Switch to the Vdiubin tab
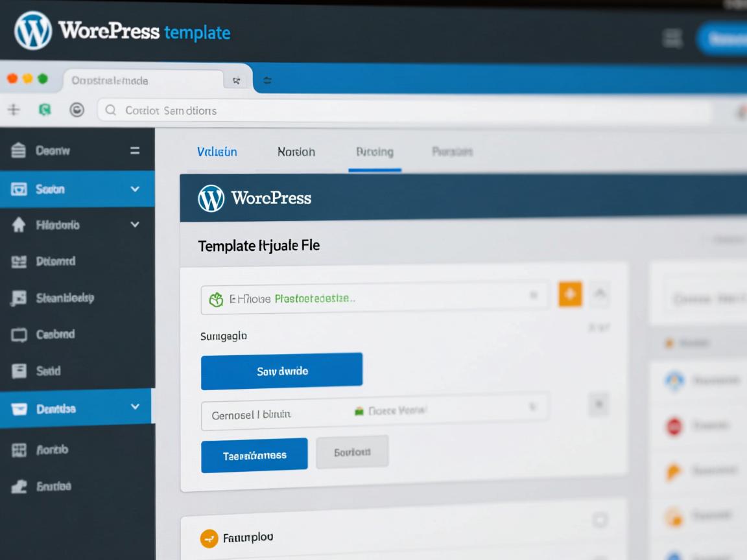747x560 pixels. (x=217, y=152)
